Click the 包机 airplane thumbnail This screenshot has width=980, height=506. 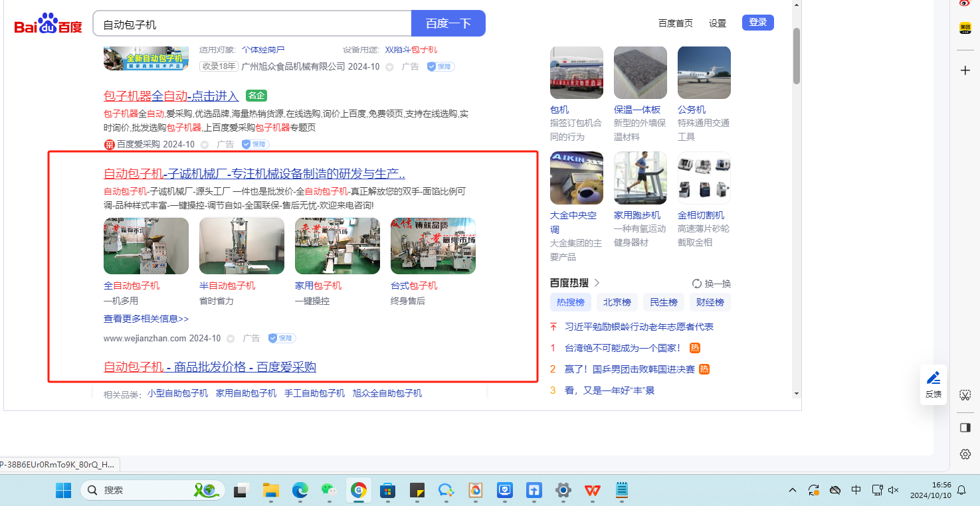[x=577, y=72]
